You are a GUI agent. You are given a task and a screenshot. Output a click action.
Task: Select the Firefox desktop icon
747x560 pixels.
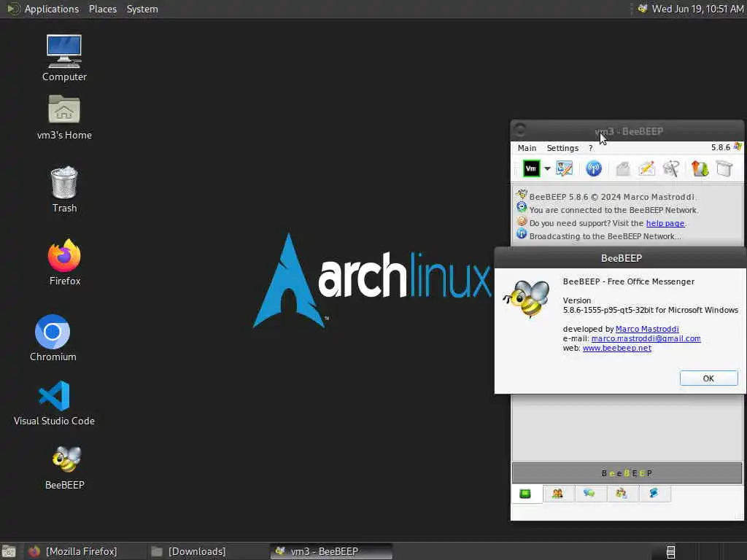click(x=64, y=262)
